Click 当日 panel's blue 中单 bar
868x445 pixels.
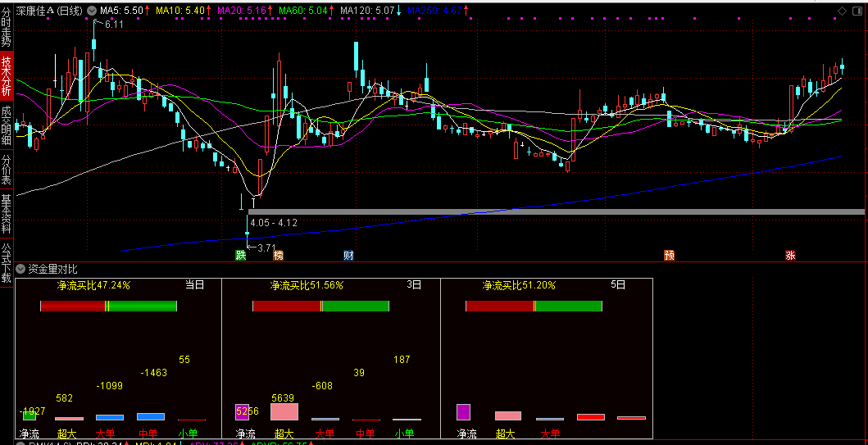pyautogui.click(x=151, y=417)
